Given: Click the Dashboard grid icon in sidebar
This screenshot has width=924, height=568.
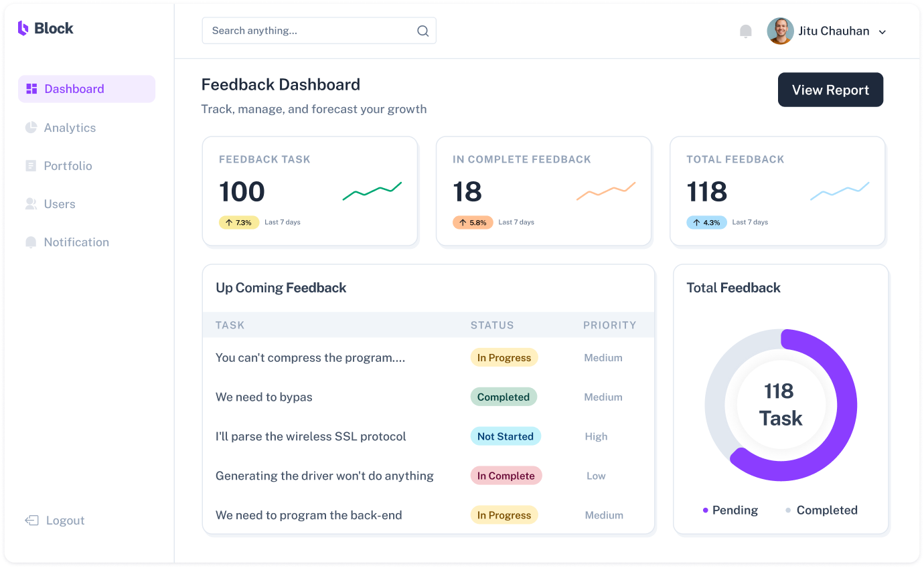Looking at the screenshot, I should [x=31, y=89].
